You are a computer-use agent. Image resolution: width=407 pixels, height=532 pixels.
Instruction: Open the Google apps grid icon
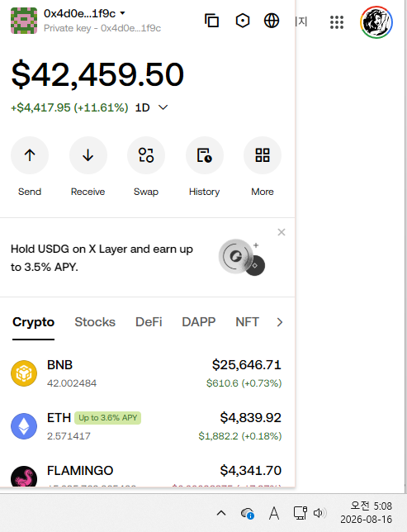click(x=337, y=22)
